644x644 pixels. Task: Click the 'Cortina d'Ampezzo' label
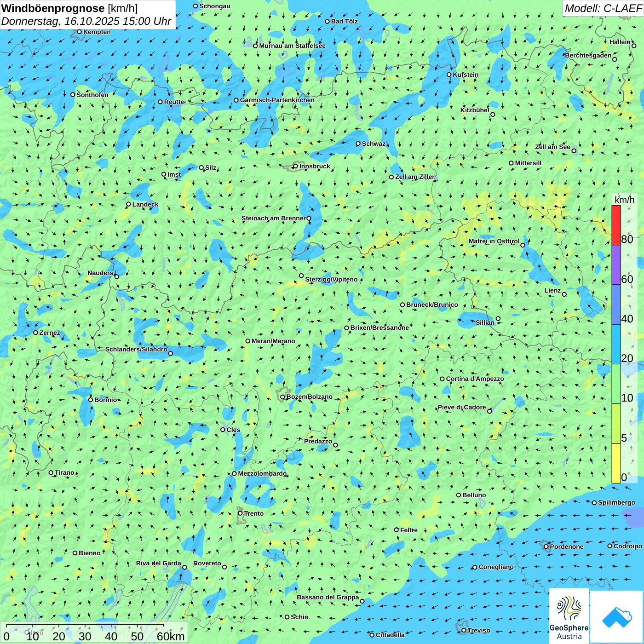tap(475, 379)
